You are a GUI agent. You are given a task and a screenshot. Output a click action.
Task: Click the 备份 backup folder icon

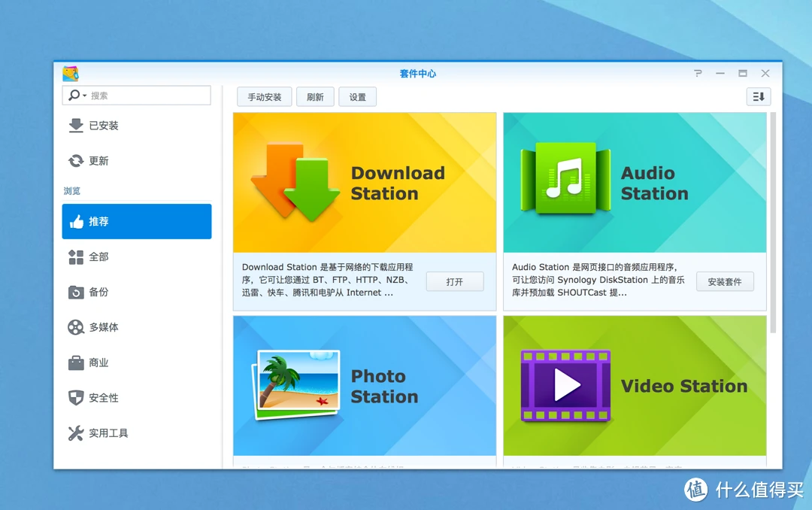coord(76,293)
